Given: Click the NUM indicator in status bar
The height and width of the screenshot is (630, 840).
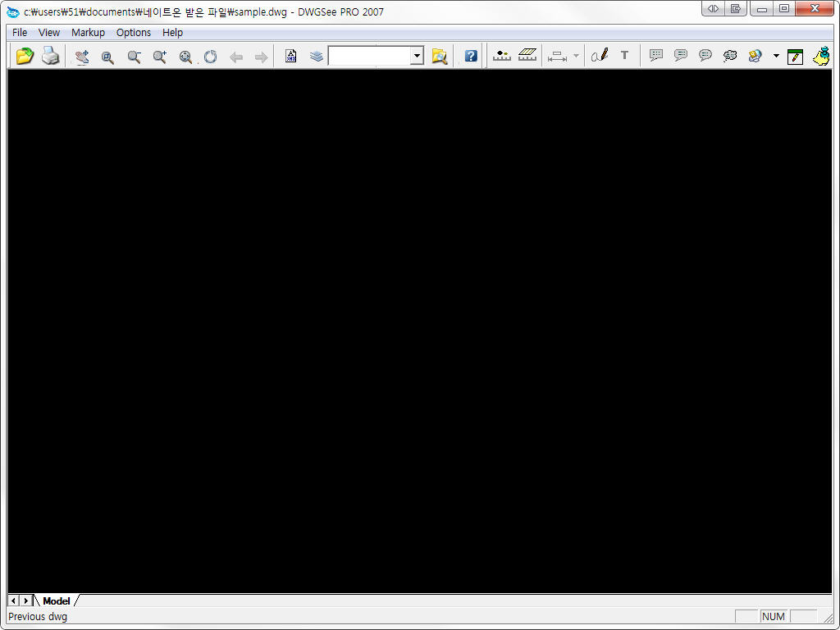Looking at the screenshot, I should [774, 617].
